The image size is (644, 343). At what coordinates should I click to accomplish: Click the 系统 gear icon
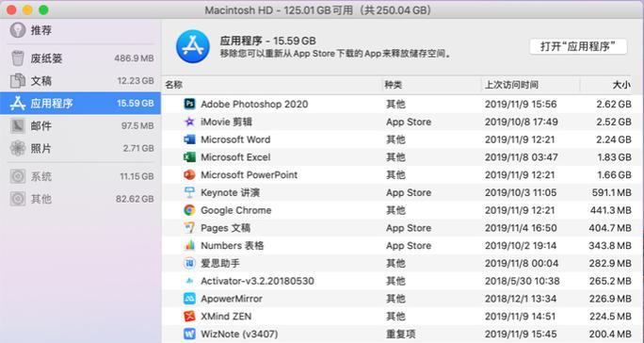click(18, 176)
